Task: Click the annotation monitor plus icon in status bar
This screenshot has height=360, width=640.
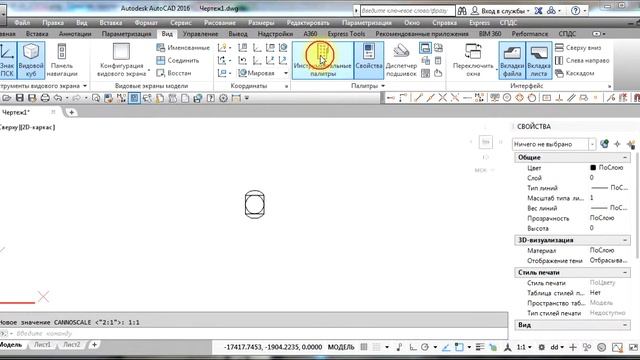Action: click(573, 347)
